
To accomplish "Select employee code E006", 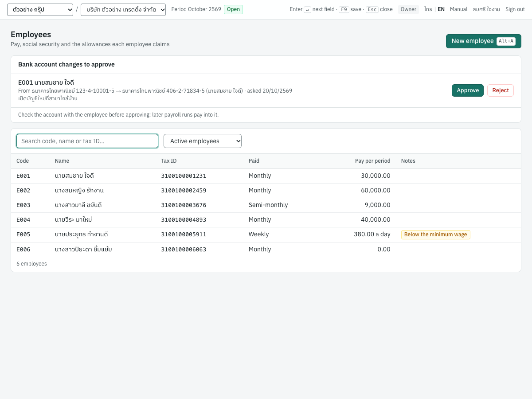I will pyautogui.click(x=23, y=250).
